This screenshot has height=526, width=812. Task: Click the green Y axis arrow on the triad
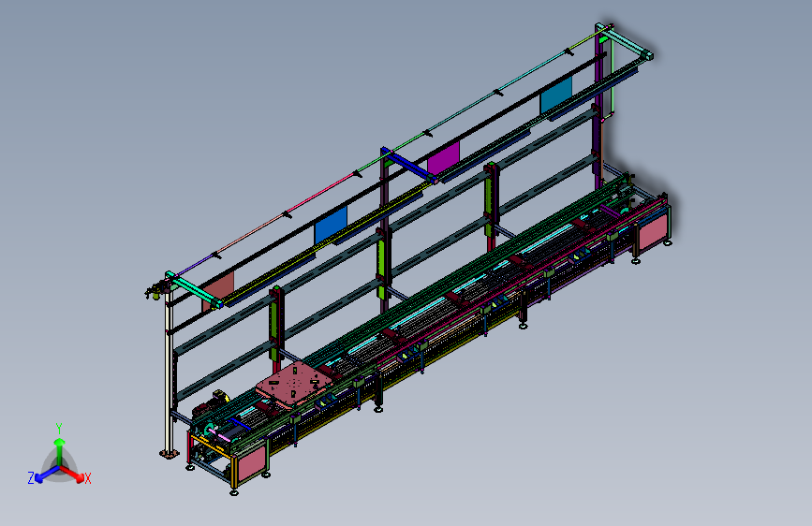point(60,450)
